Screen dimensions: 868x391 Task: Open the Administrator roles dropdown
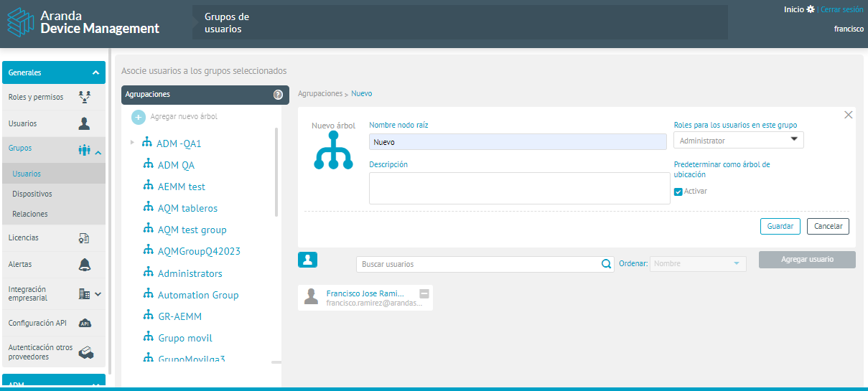[x=738, y=141]
